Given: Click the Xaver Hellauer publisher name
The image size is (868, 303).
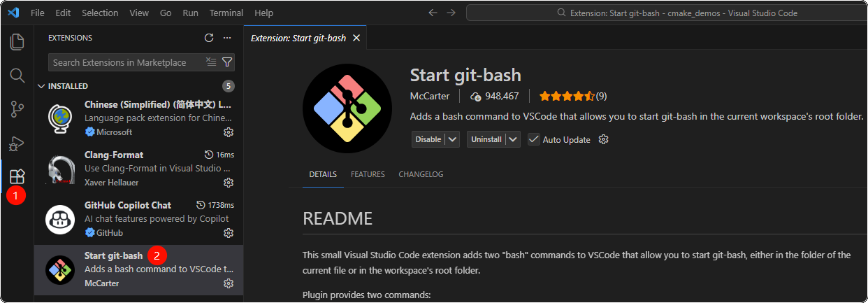Looking at the screenshot, I should click(111, 183).
